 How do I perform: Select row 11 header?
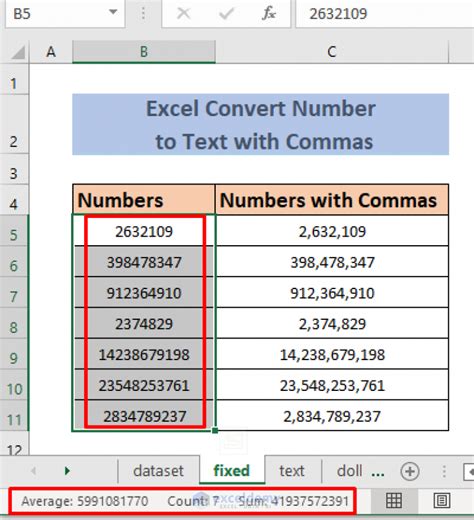pos(14,416)
